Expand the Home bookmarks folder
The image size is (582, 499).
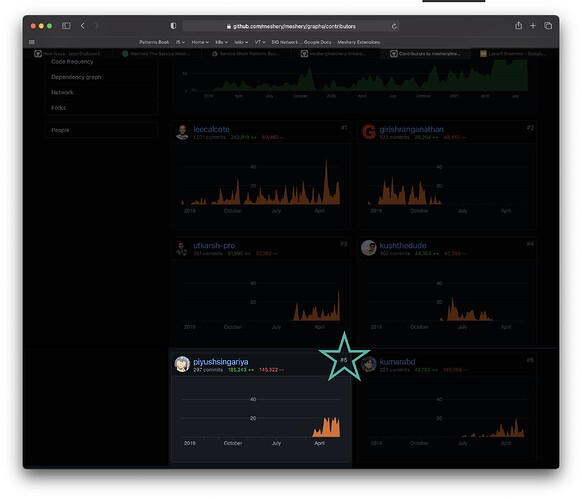point(200,42)
